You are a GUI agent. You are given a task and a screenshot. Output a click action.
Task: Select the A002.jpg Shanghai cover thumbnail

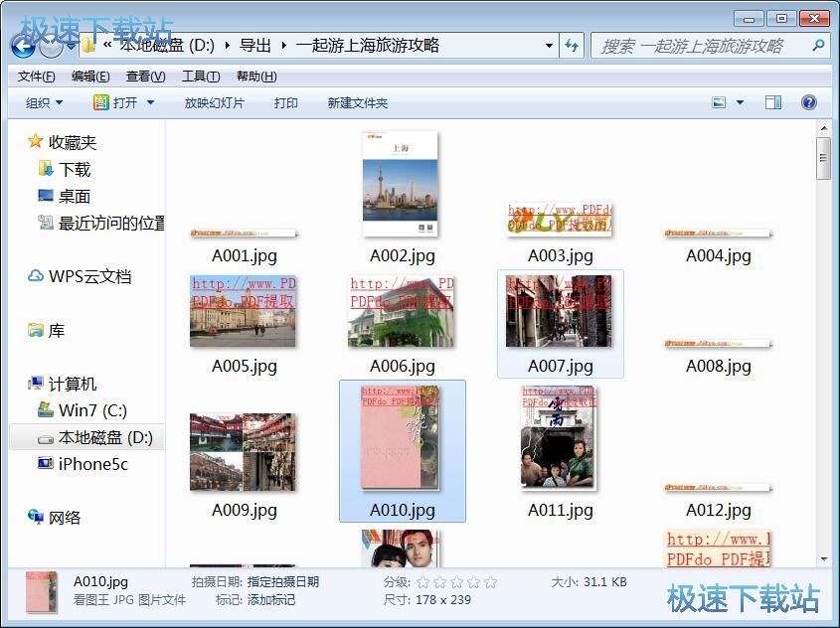(401, 184)
